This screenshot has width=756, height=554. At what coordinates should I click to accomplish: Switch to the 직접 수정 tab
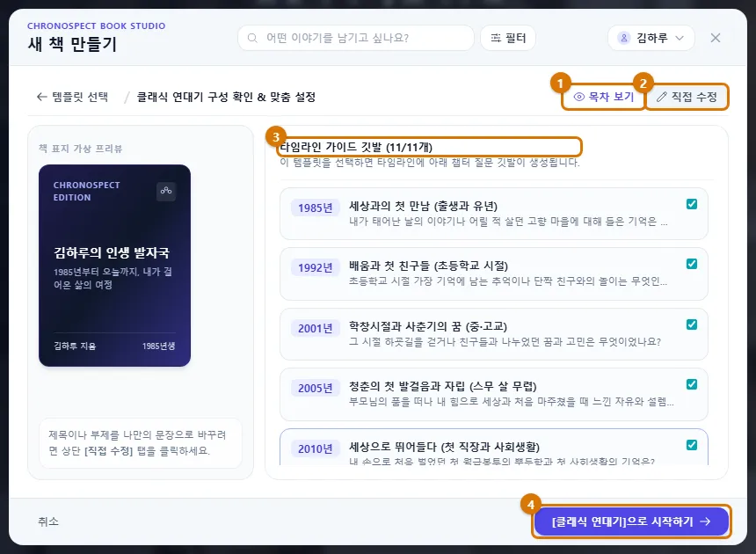click(x=687, y=97)
